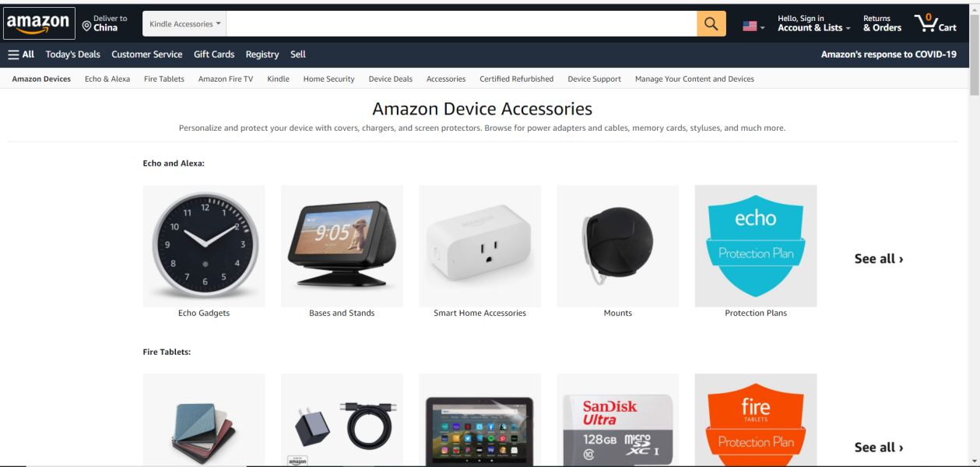Screen dimensions: 980x467
Task: Expand the Kindle Accessories search category dropdown
Action: coord(184,24)
